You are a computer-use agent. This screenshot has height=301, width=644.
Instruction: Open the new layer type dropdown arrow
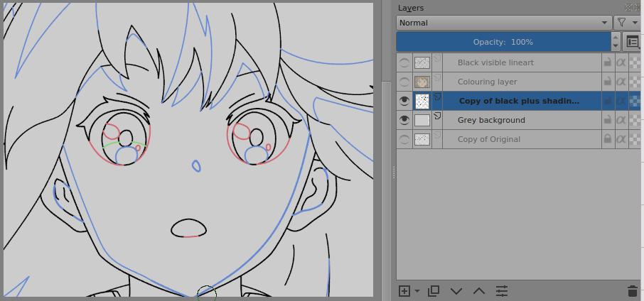click(417, 291)
